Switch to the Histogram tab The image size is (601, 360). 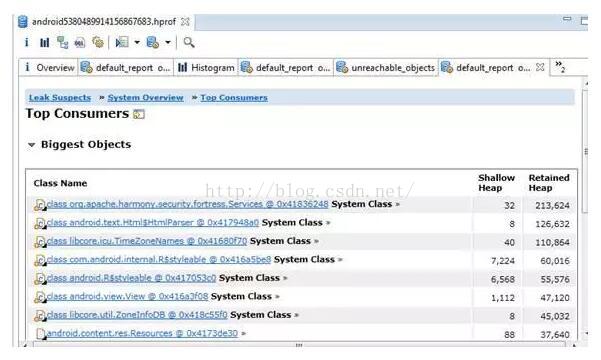pyautogui.click(x=206, y=68)
